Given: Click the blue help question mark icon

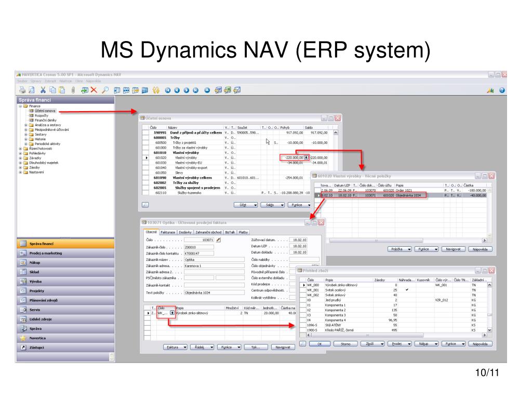Looking at the screenshot, I should pyautogui.click(x=502, y=90).
